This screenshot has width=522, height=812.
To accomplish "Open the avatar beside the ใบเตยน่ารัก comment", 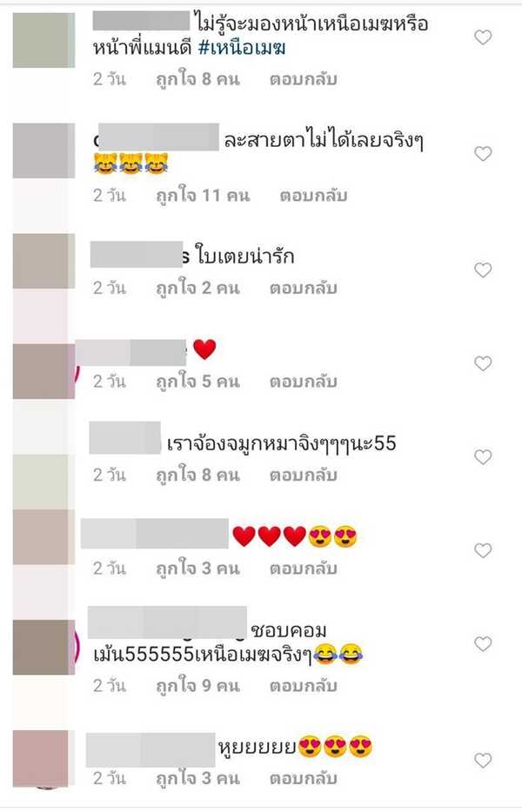I will coord(43,261).
